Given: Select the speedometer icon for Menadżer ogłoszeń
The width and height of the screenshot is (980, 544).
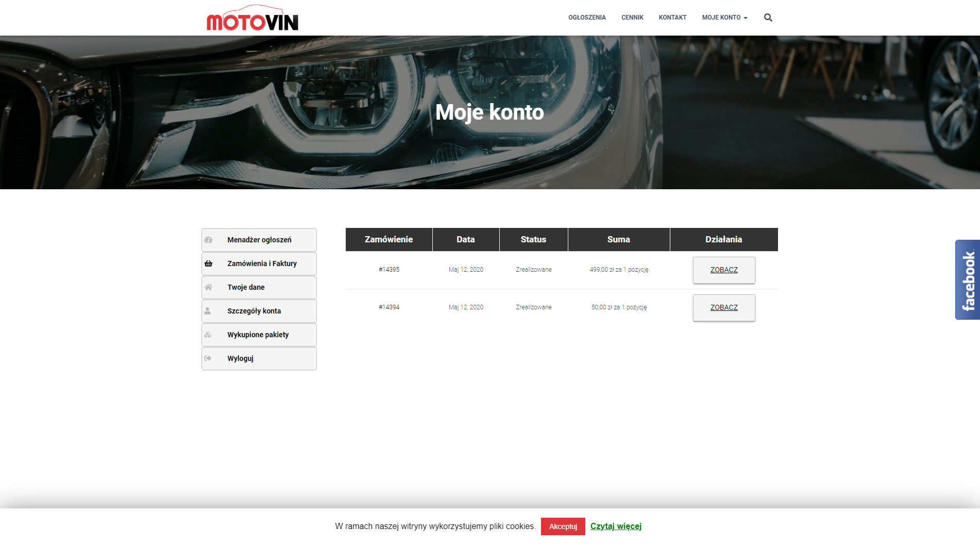Looking at the screenshot, I should [x=208, y=239].
